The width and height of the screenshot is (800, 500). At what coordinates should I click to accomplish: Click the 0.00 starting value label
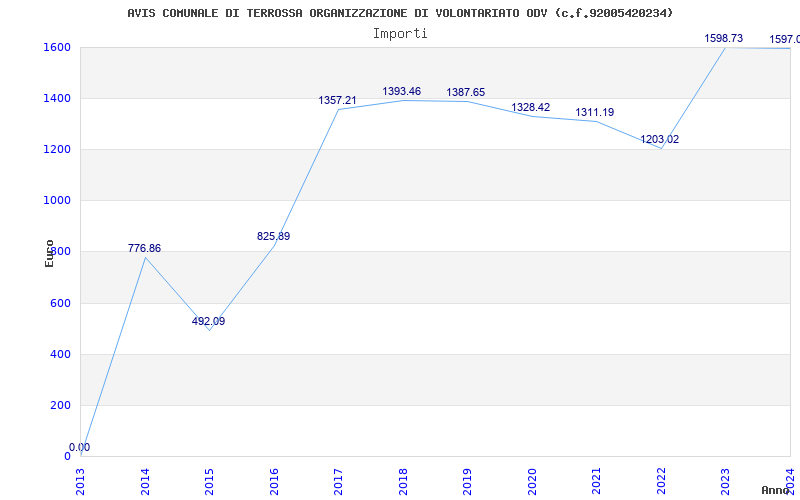pyautogui.click(x=79, y=447)
